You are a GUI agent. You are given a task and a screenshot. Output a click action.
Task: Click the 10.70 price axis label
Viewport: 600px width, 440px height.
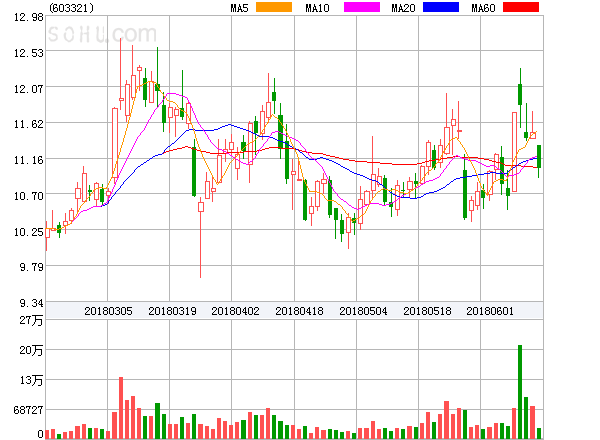(29, 196)
